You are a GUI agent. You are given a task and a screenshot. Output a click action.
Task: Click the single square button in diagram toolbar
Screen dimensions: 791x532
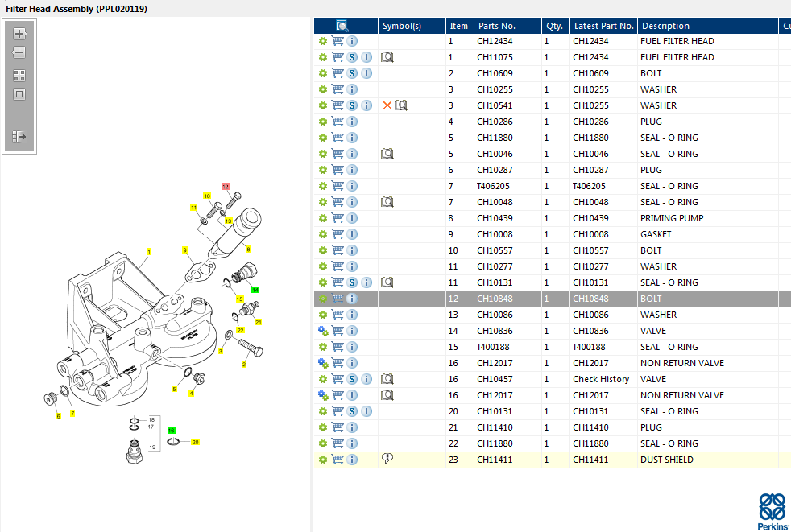(19, 94)
